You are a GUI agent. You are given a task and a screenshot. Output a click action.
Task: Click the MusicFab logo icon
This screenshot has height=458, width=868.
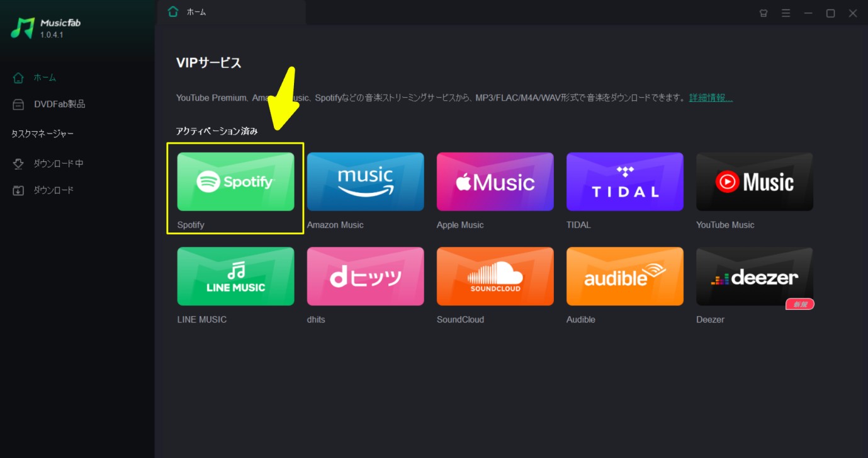[x=23, y=28]
